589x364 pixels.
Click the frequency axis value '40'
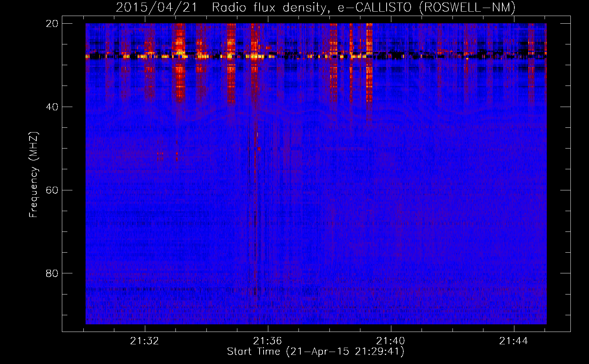[52, 107]
